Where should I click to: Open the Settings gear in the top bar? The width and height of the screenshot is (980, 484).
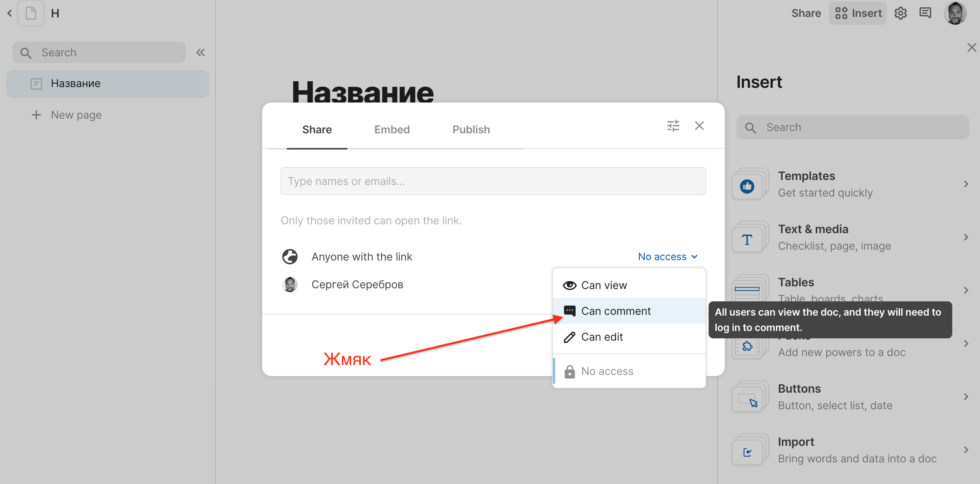(x=901, y=13)
